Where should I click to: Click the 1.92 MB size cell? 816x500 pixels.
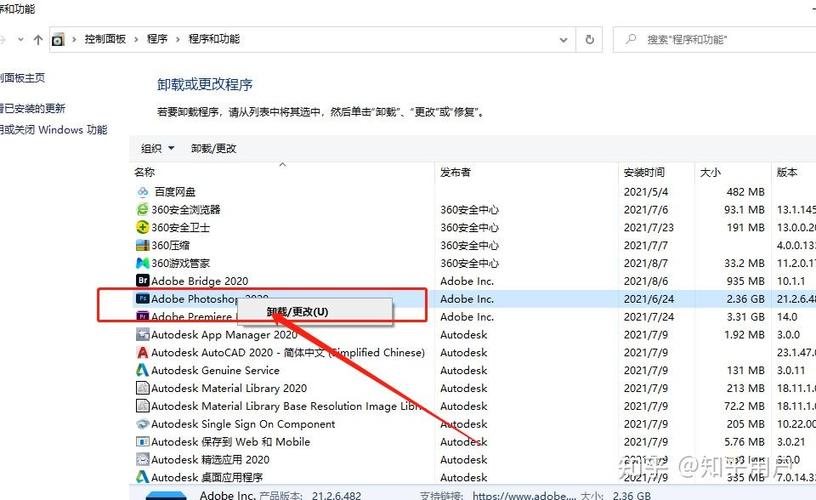(744, 335)
